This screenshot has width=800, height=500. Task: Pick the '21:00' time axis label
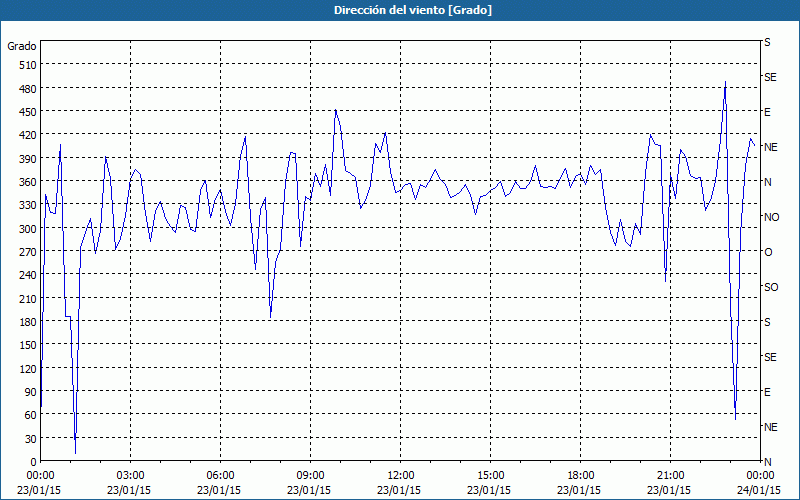672,476
